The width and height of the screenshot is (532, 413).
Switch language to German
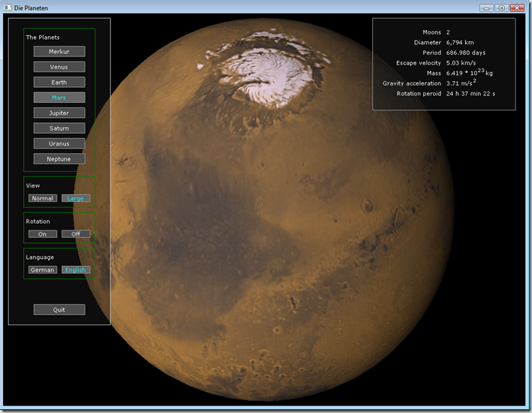tap(43, 270)
